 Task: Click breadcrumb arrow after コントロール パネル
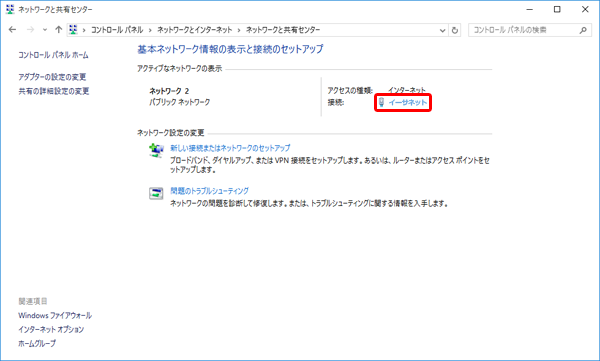(150, 30)
